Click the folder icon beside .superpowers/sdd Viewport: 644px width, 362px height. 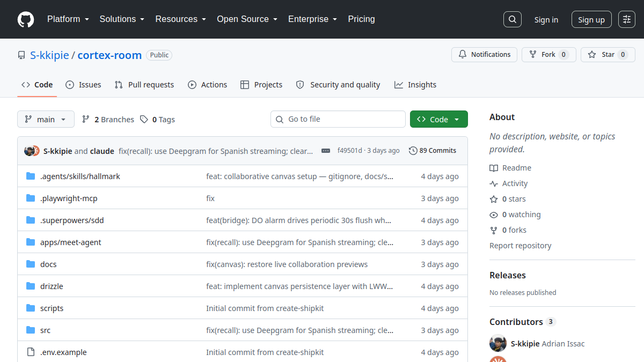click(31, 220)
